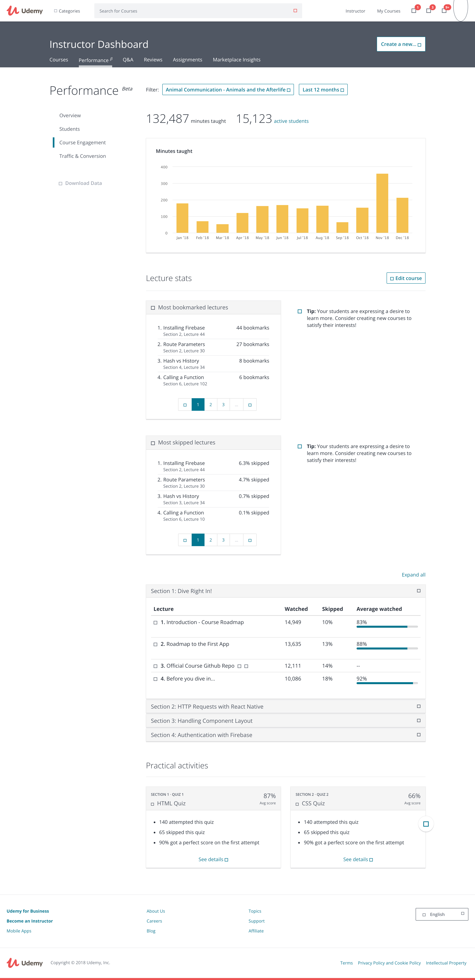Click the Udemy for Business footer link
Screen dimensions: 475x980
pyautogui.click(x=28, y=911)
